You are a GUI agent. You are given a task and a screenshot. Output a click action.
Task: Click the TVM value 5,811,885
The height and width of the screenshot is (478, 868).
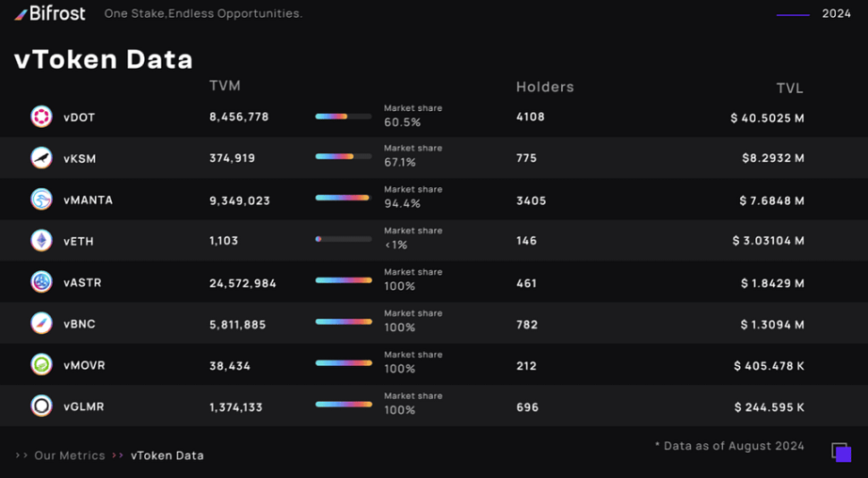(x=237, y=325)
